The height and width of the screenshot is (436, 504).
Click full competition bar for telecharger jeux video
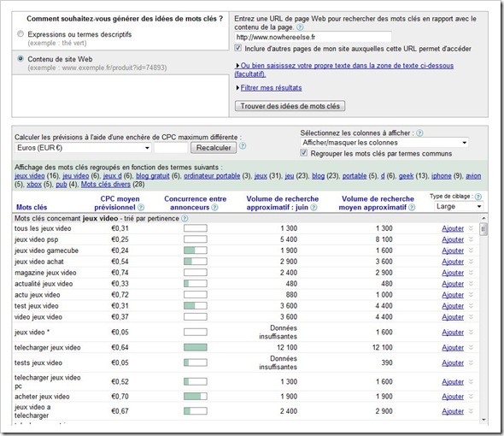coord(196,347)
